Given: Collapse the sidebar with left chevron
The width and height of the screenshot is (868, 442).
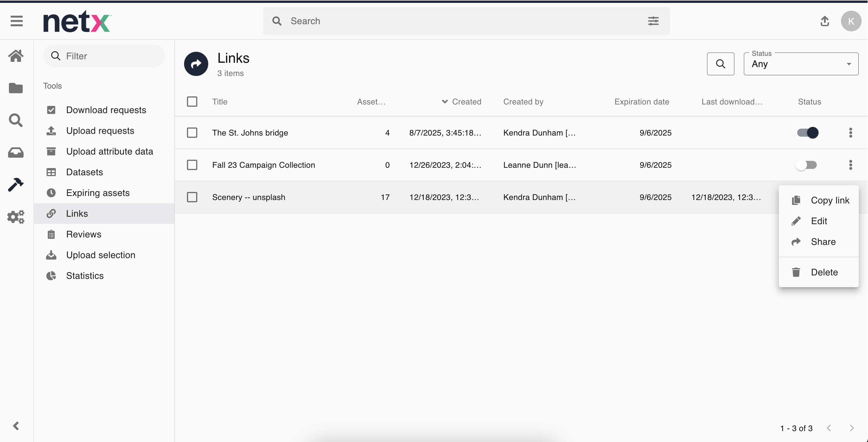Looking at the screenshot, I should pyautogui.click(x=16, y=426).
